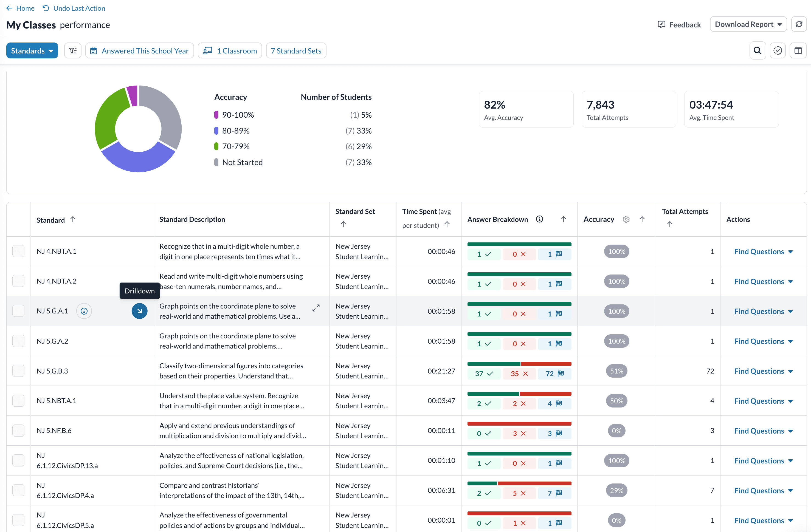Open the 7 Standard Sets filter
Image resolution: width=811 pixels, height=532 pixels.
pos(296,51)
